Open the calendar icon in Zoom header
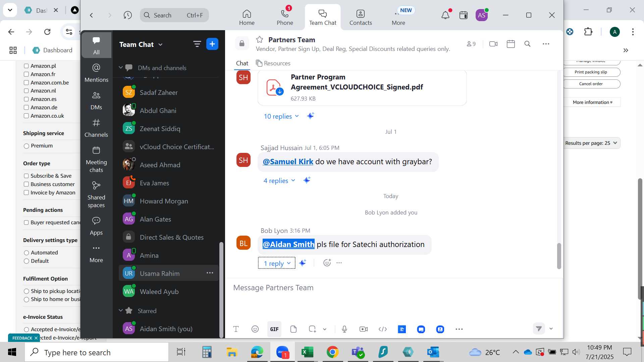This screenshot has height=362, width=644. coord(464,15)
